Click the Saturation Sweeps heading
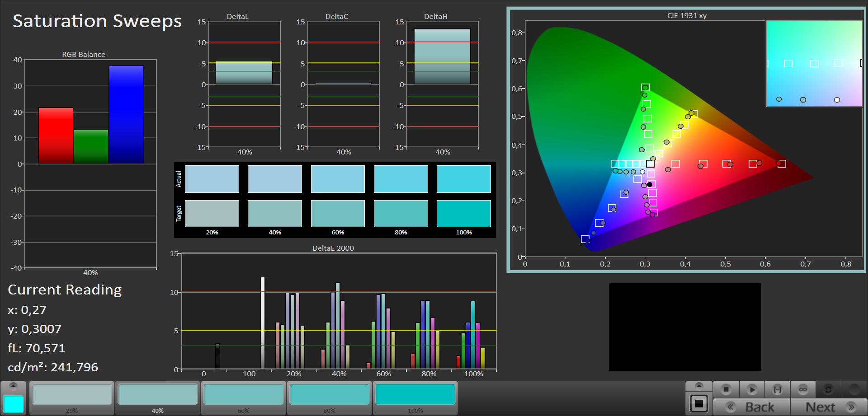The width and height of the screenshot is (868, 416). point(97,21)
